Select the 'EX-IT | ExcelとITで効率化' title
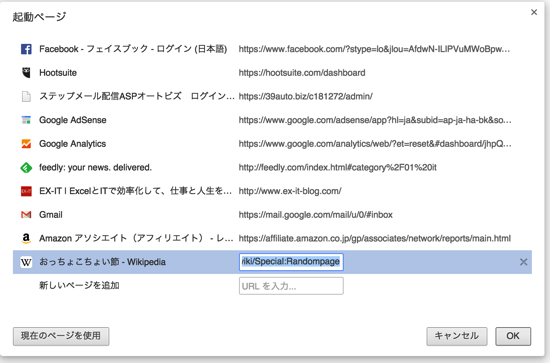 pyautogui.click(x=135, y=191)
